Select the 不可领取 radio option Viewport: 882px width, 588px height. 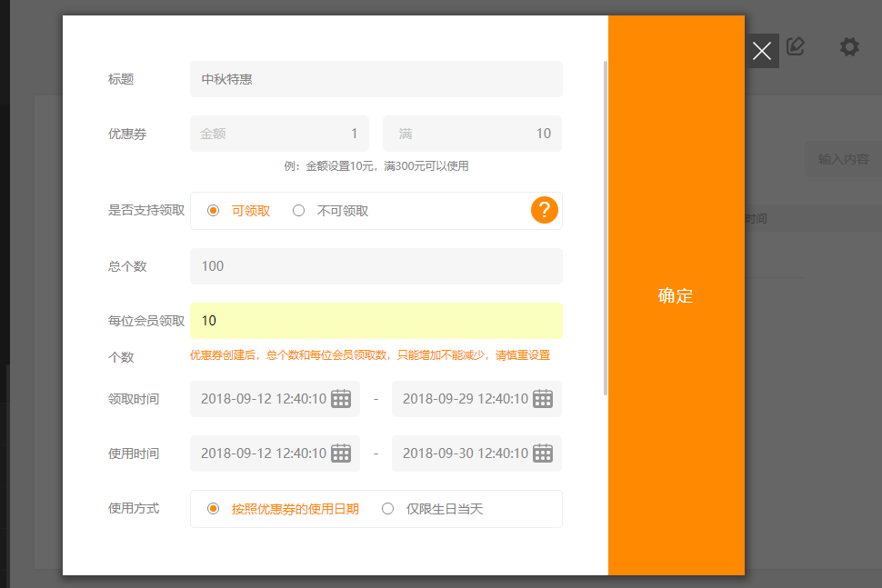(x=299, y=211)
